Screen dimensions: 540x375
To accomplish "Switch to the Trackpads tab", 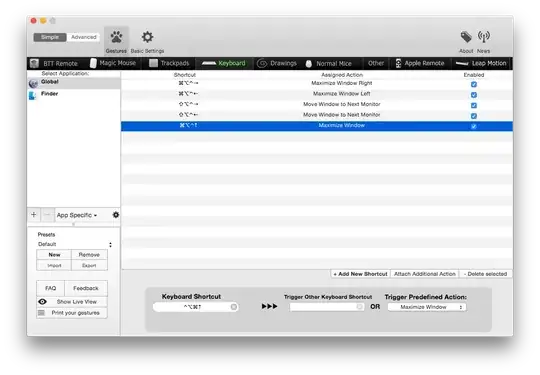I will click(x=169, y=63).
